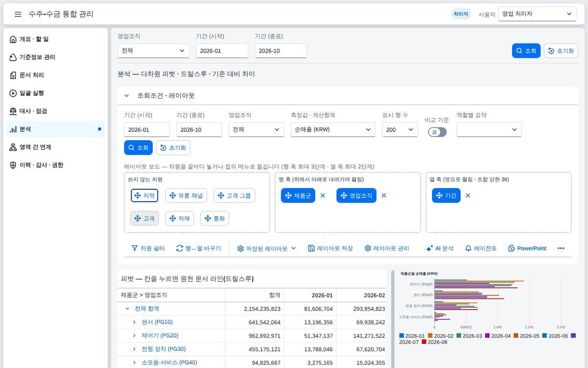
Task: Remove 영업조직 from the row axis
Action: [x=384, y=195]
